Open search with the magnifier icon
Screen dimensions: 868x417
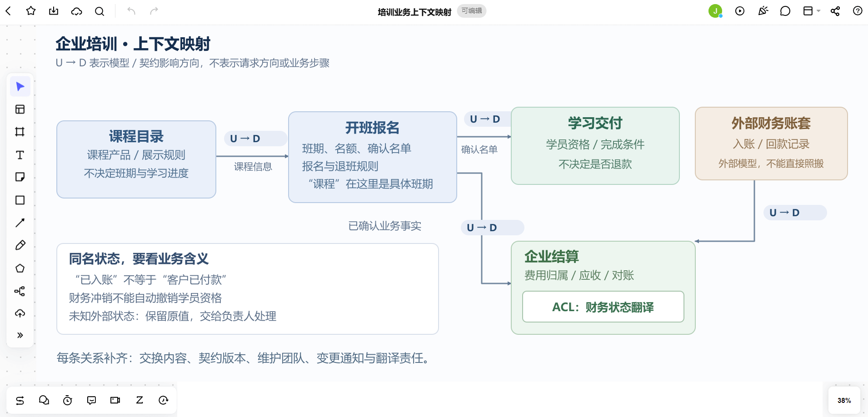100,11
